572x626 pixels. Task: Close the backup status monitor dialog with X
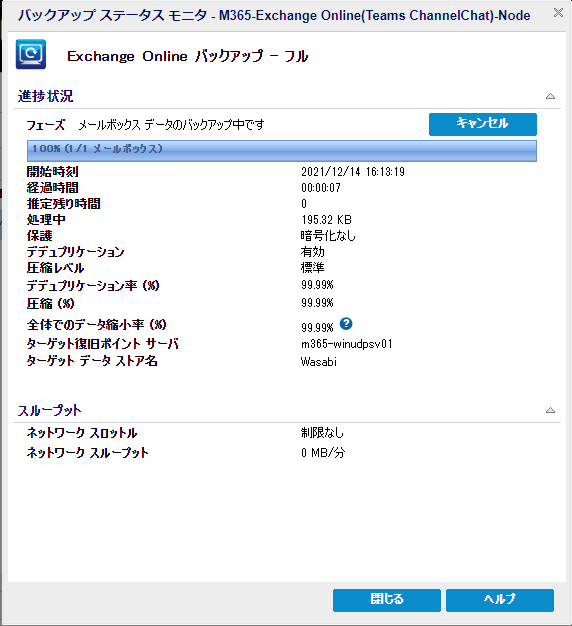tap(558, 13)
